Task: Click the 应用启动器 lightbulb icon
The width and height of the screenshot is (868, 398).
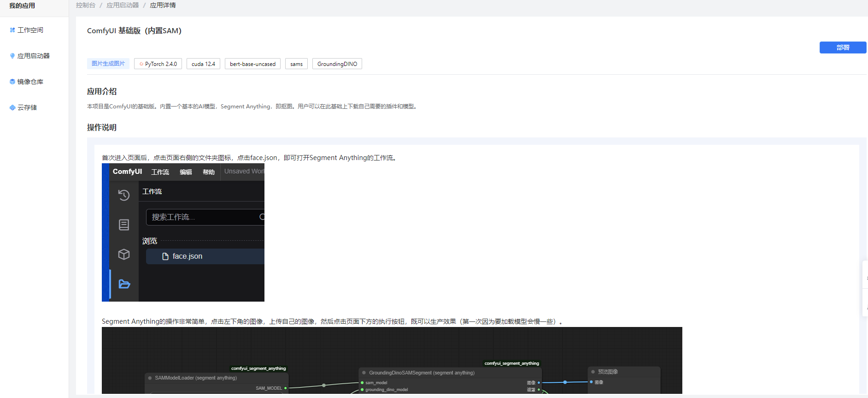Action: click(x=12, y=56)
